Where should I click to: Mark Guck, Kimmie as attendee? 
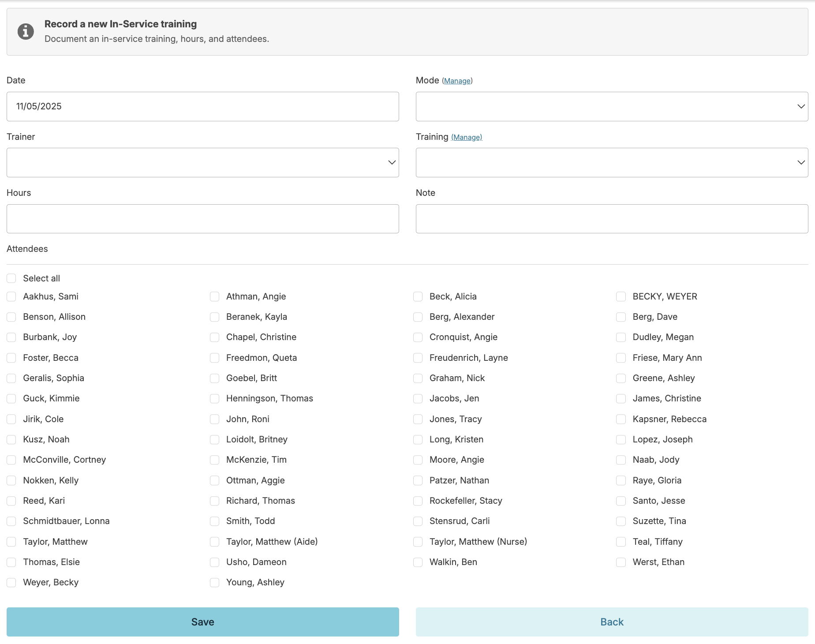(x=11, y=398)
